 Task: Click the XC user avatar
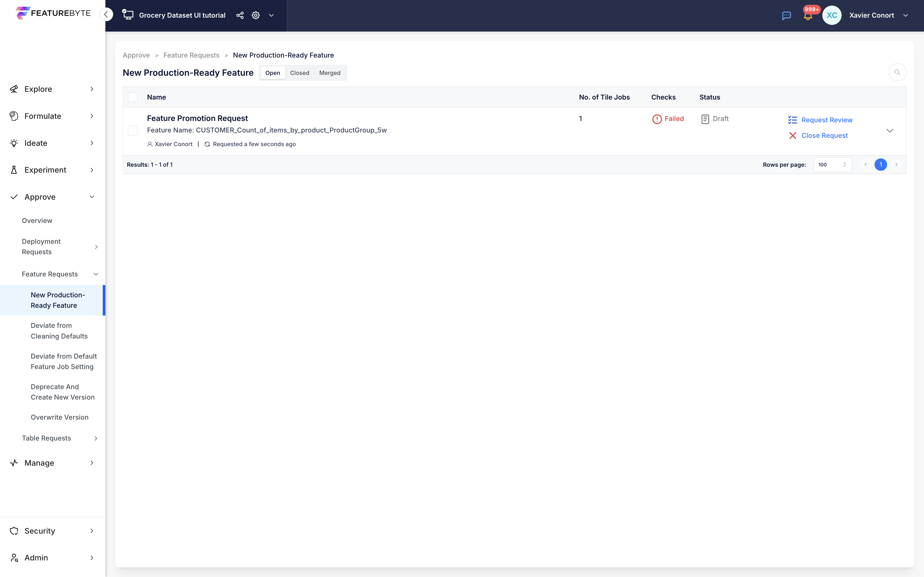coord(832,15)
